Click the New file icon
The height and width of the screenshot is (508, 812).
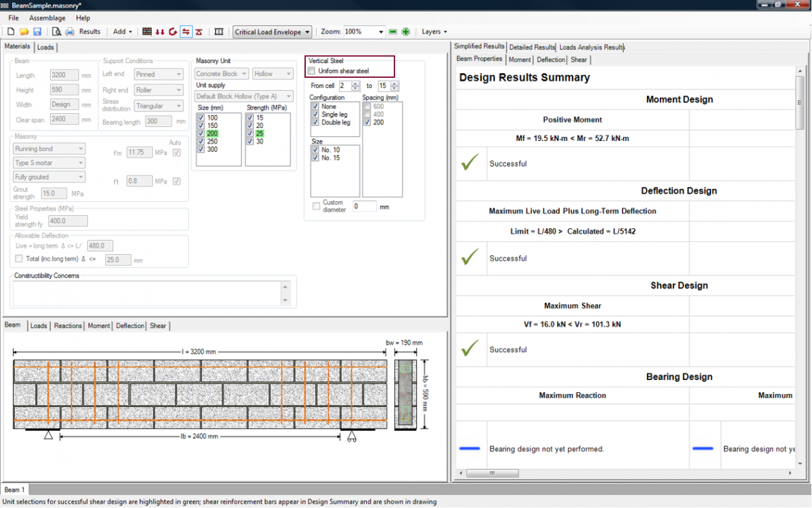coord(11,32)
